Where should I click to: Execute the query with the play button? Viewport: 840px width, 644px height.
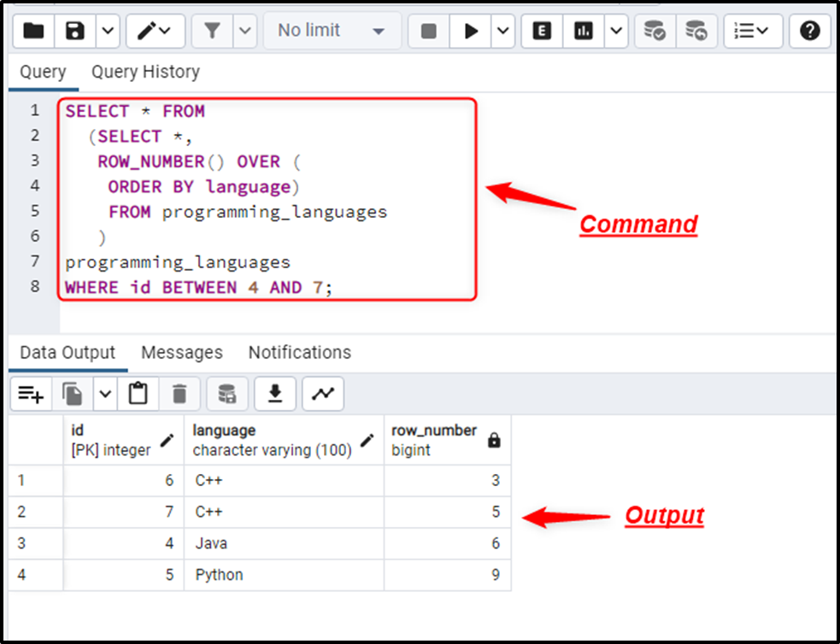click(x=471, y=31)
